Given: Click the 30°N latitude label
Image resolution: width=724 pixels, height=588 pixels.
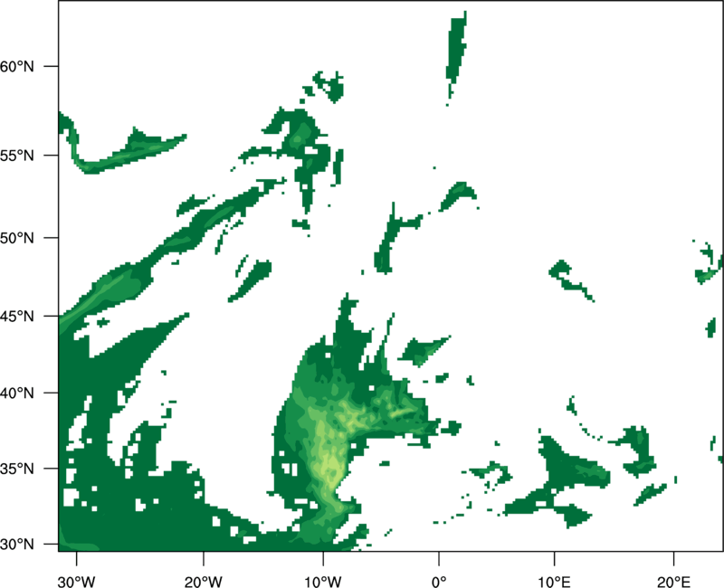Looking at the screenshot, I should (17, 545).
